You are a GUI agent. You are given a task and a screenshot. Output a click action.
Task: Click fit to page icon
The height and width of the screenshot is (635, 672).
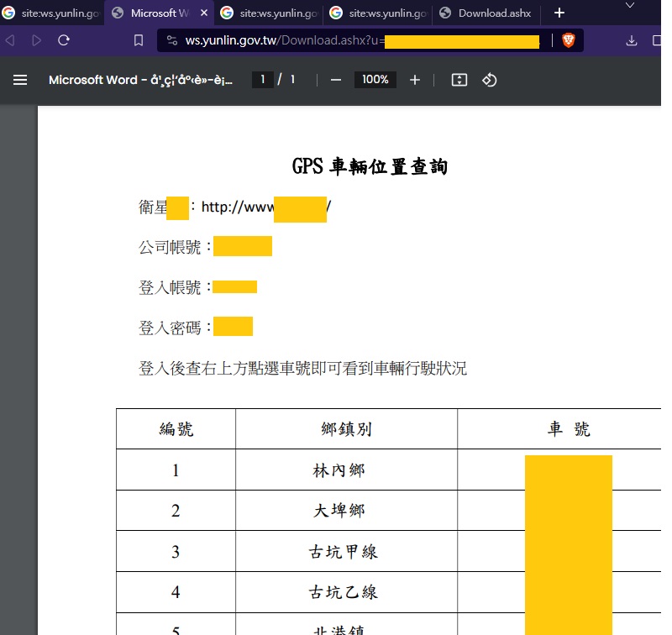pyautogui.click(x=459, y=80)
